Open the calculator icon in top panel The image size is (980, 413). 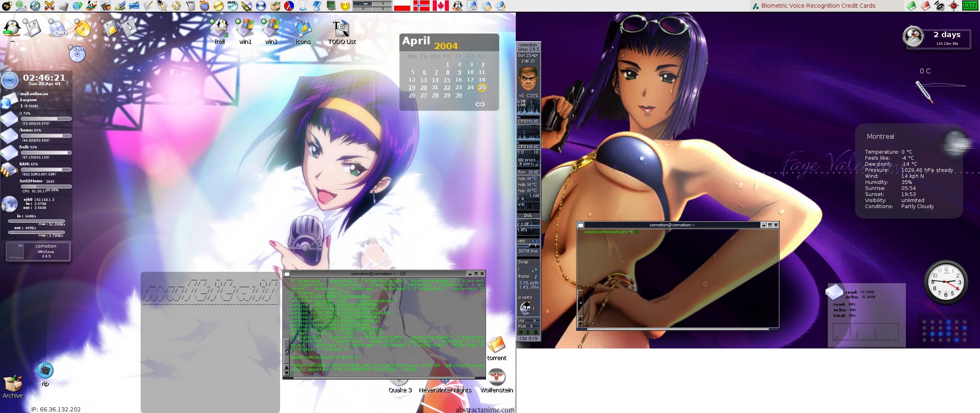pos(191,6)
